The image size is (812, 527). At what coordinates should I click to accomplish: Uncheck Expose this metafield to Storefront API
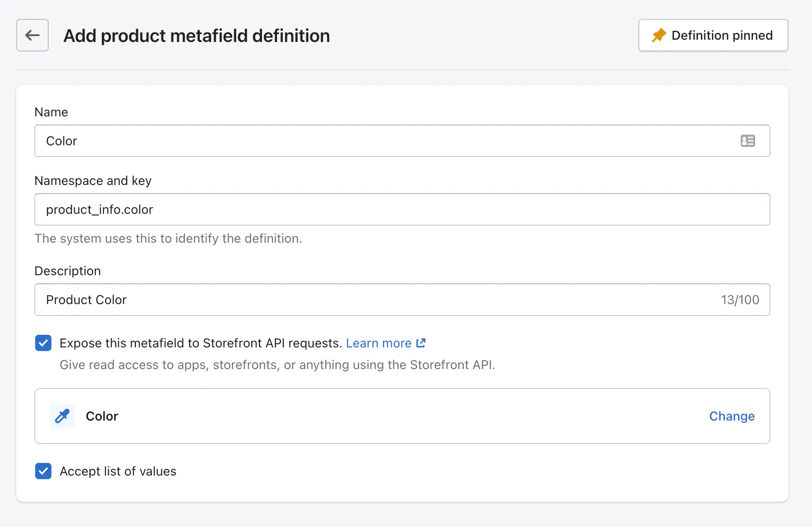pyautogui.click(x=43, y=343)
